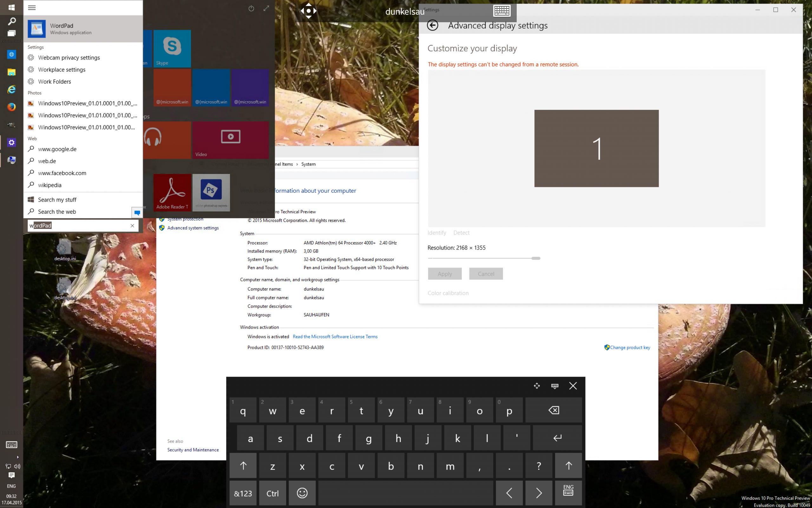Tap the emoji smiley key
Viewport: 812px width, 508px height.
click(x=302, y=493)
